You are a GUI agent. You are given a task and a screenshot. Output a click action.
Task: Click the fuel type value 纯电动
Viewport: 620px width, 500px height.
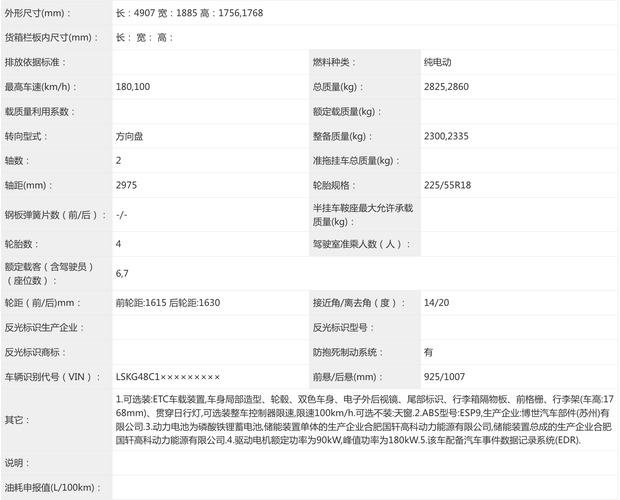437,62
